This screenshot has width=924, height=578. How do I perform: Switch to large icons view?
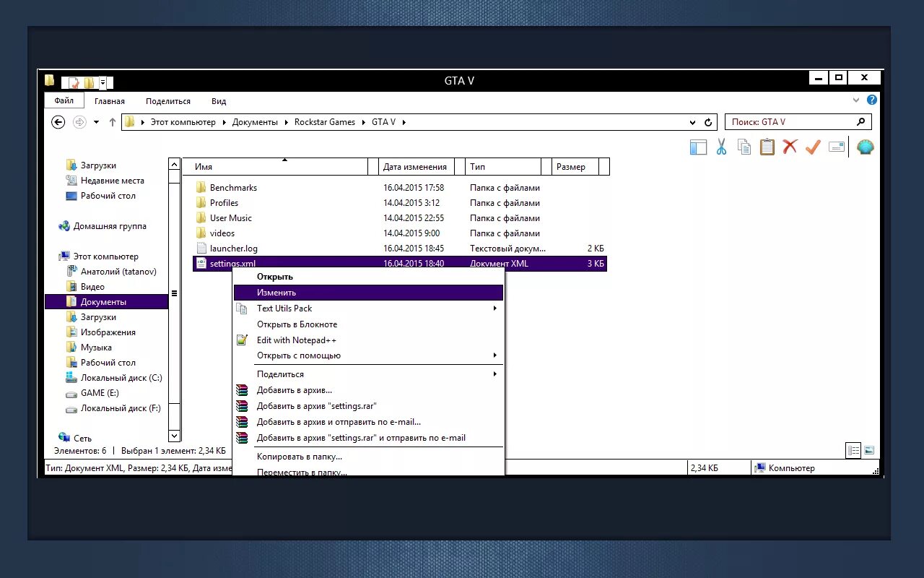869,450
